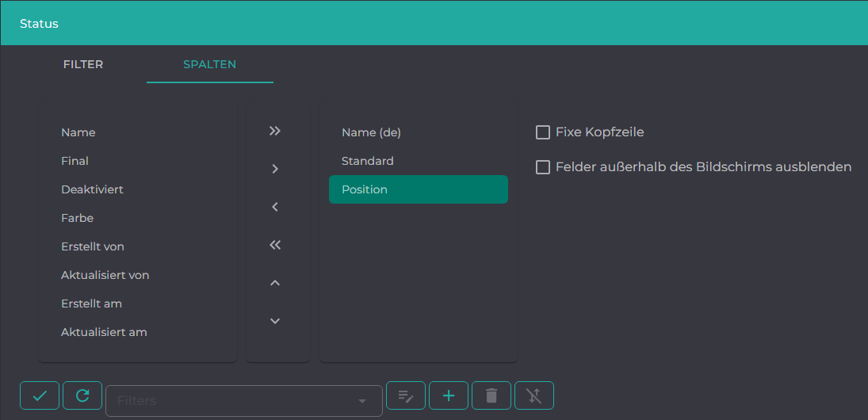Move selected column left with single arrow

click(275, 207)
